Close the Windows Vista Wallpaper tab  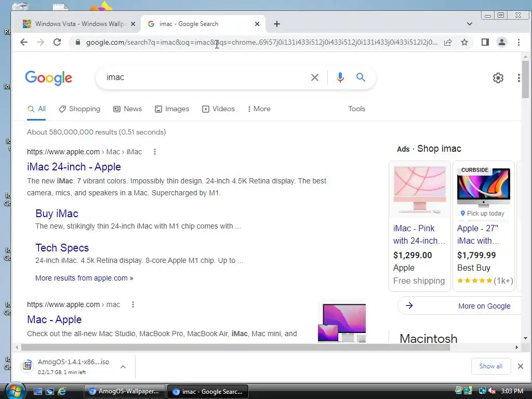[133, 24]
